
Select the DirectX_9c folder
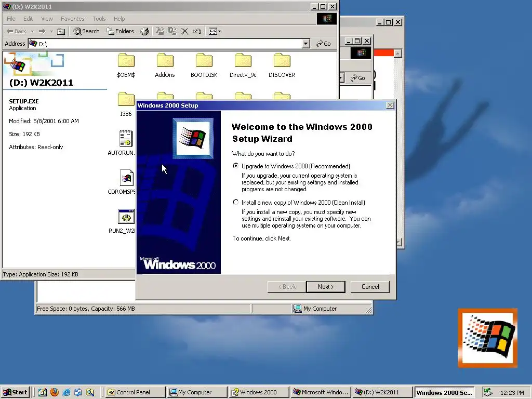tap(243, 65)
